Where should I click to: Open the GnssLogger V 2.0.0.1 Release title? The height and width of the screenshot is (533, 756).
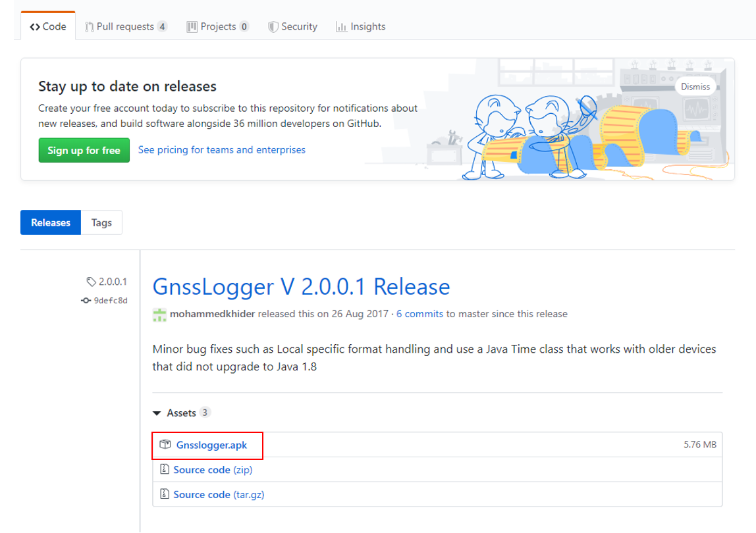coord(301,287)
